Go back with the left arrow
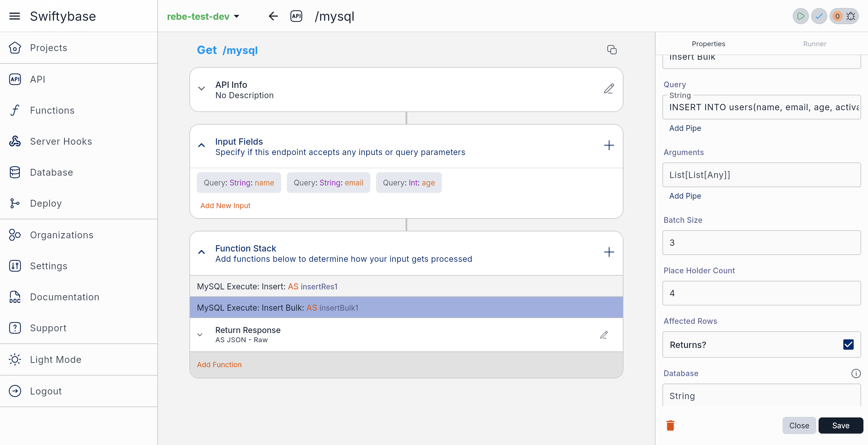The height and width of the screenshot is (445, 868). point(273,16)
